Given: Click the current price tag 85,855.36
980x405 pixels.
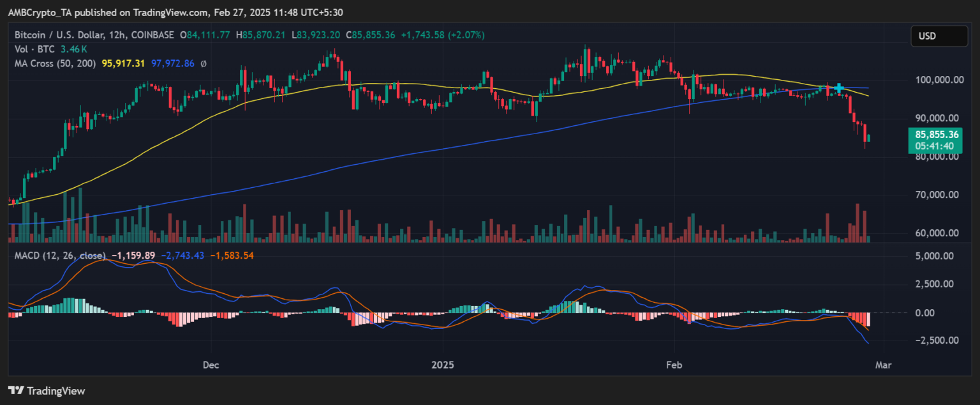Looking at the screenshot, I should [x=937, y=135].
